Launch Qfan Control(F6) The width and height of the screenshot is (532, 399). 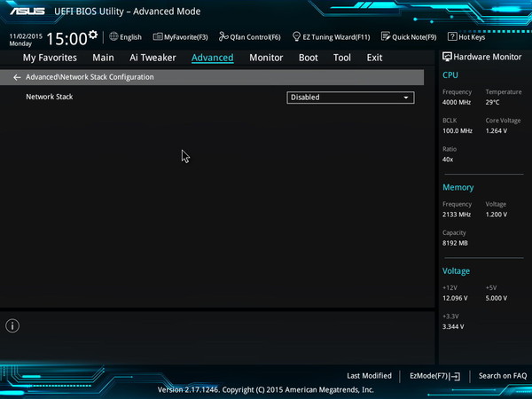pos(250,37)
